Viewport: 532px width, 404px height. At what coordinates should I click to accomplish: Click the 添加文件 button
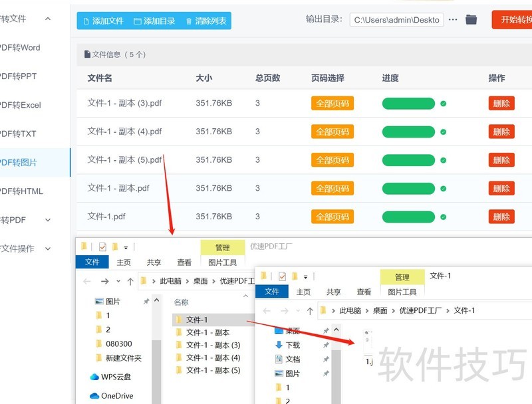click(103, 21)
